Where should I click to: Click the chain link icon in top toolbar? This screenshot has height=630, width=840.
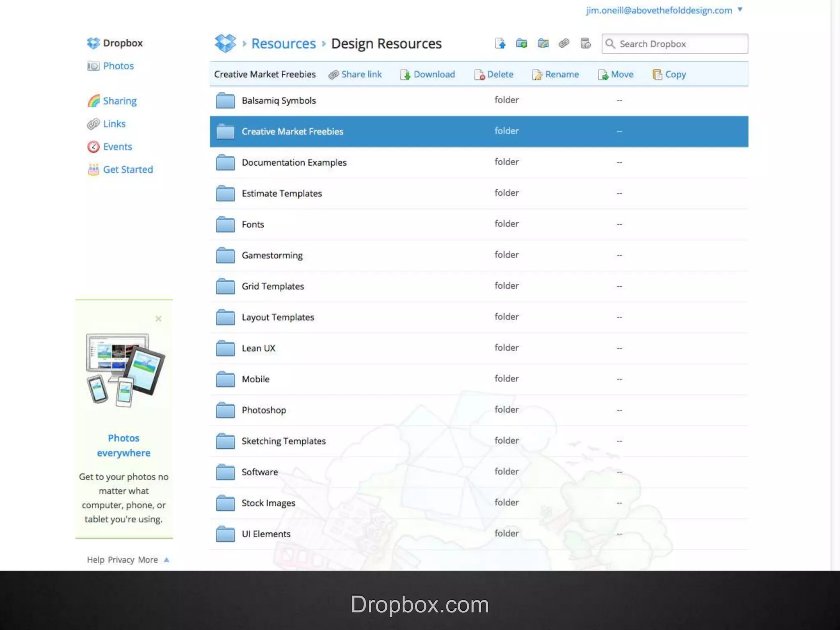(x=564, y=43)
